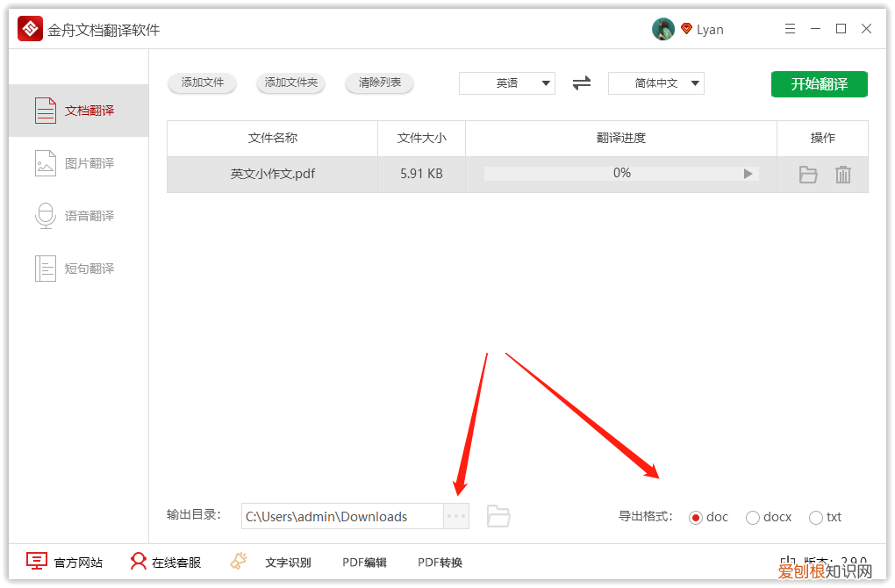Image resolution: width=895 pixels, height=588 pixels.
Task: Open the target language dropdown showing 简体中文
Action: point(655,83)
